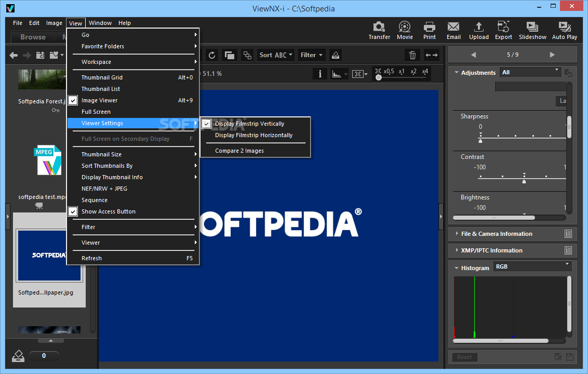Set zoom to x1
This screenshot has height=374, width=588.
(402, 71)
